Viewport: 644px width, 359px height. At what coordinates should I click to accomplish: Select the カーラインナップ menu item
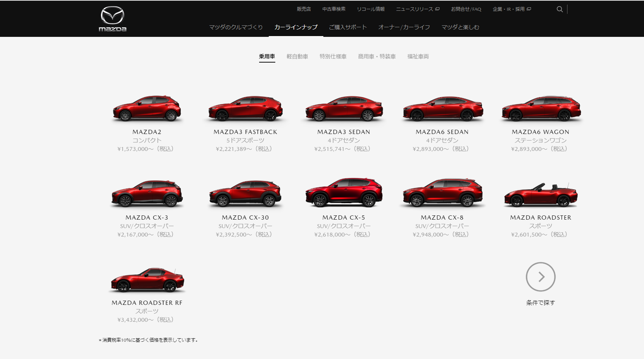point(296,27)
